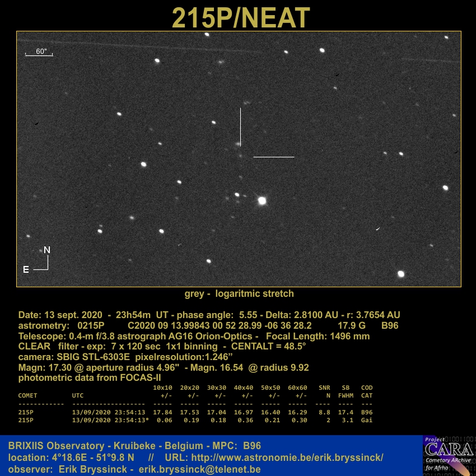Click the N compass label in image
Image resolution: width=476 pixels, height=476 pixels.
pyautogui.click(x=46, y=250)
